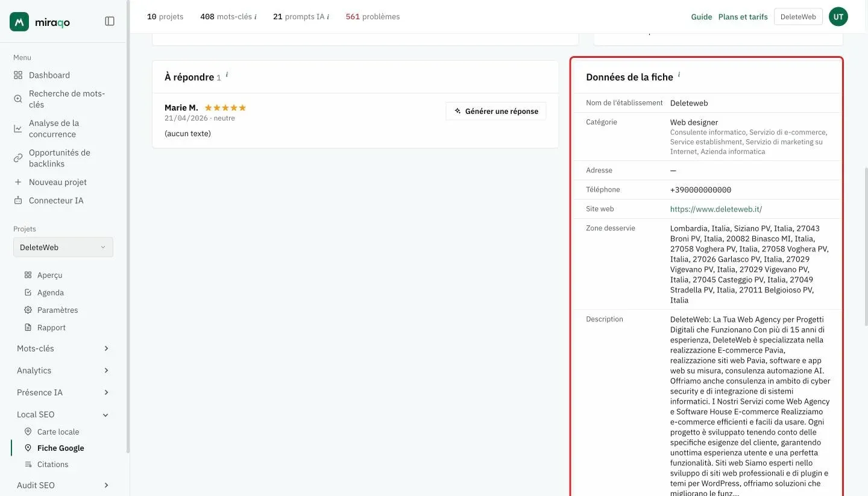The height and width of the screenshot is (496, 868).
Task: Collapse the sidebar with the panel icon
Action: 110,21
